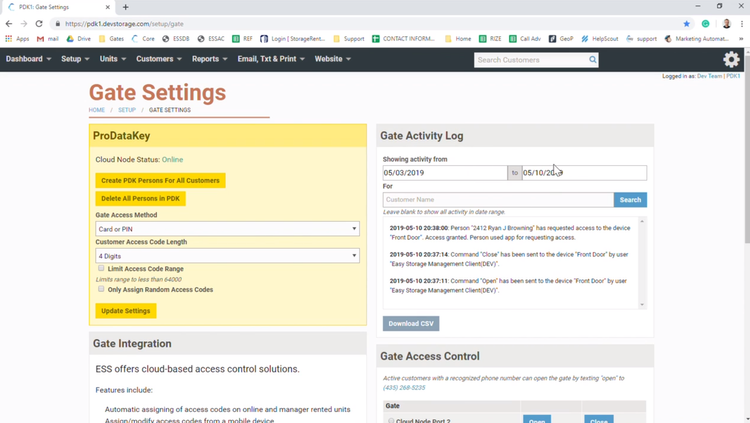The width and height of the screenshot is (750, 423).
Task: Open the Gmail mail bookmark
Action: (x=47, y=39)
